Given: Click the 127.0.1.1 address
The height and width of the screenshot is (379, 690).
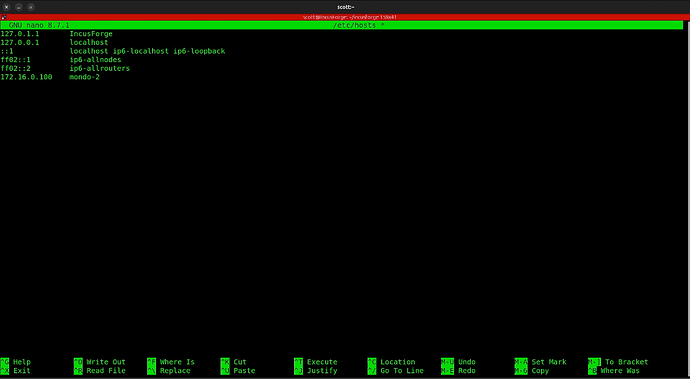Looking at the screenshot, I should (x=20, y=34).
